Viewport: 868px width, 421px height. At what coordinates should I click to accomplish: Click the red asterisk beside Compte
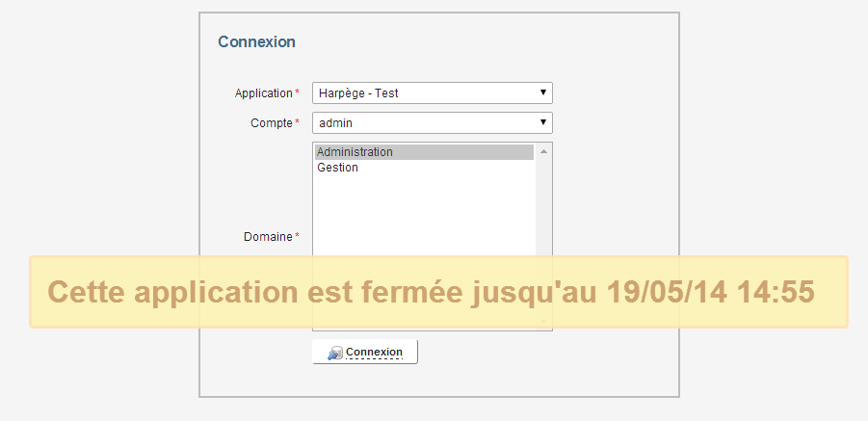[297, 122]
